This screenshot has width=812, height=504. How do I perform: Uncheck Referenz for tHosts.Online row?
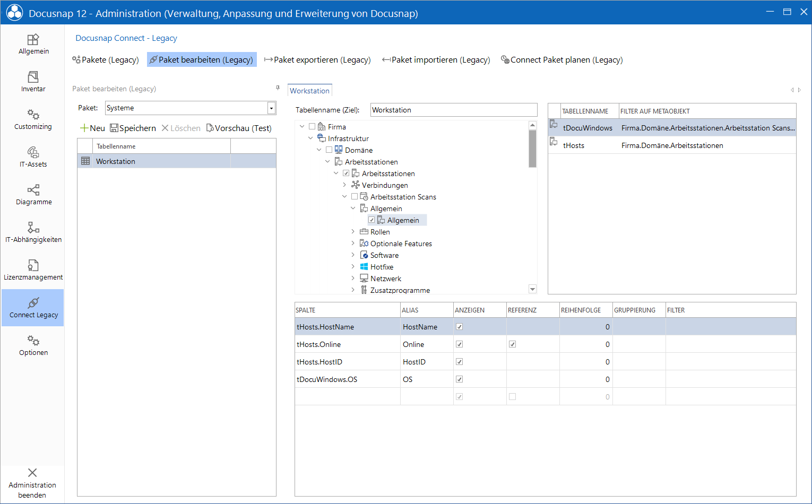tap(512, 344)
